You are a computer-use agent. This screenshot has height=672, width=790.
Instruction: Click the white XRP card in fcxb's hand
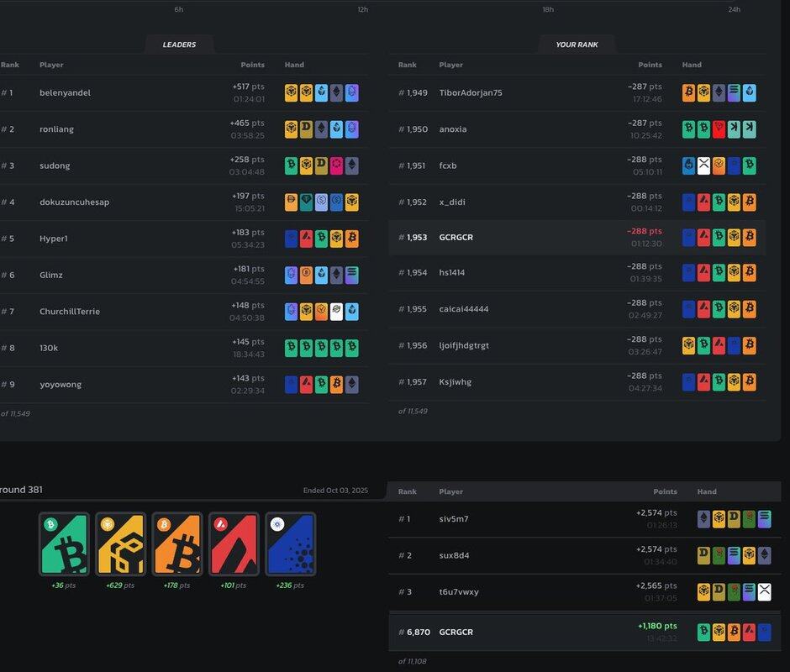coord(704,165)
